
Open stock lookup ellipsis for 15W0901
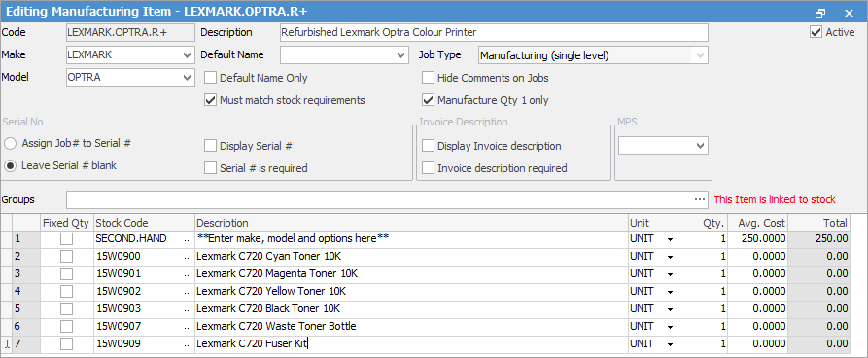tap(190, 273)
